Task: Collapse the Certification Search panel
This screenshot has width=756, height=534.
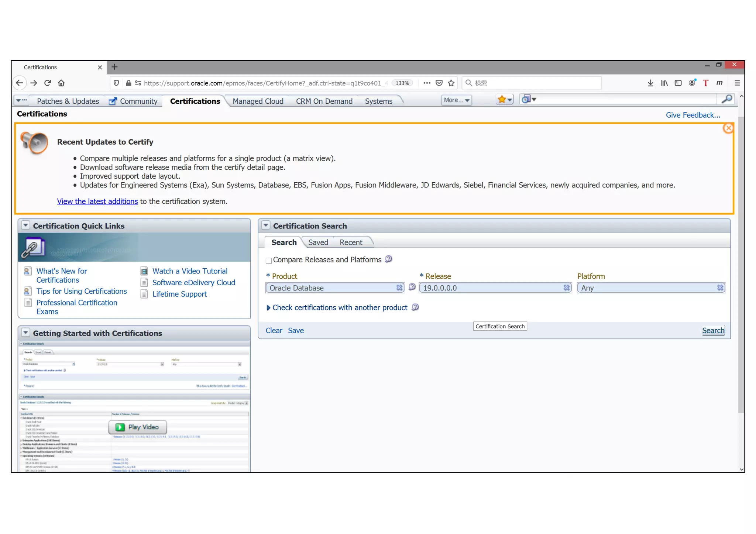Action: [266, 225]
